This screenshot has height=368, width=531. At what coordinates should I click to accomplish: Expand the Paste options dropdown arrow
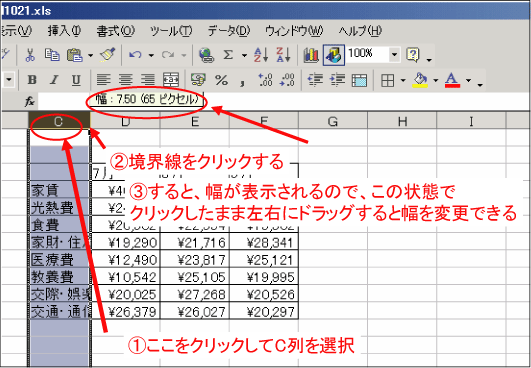click(90, 55)
